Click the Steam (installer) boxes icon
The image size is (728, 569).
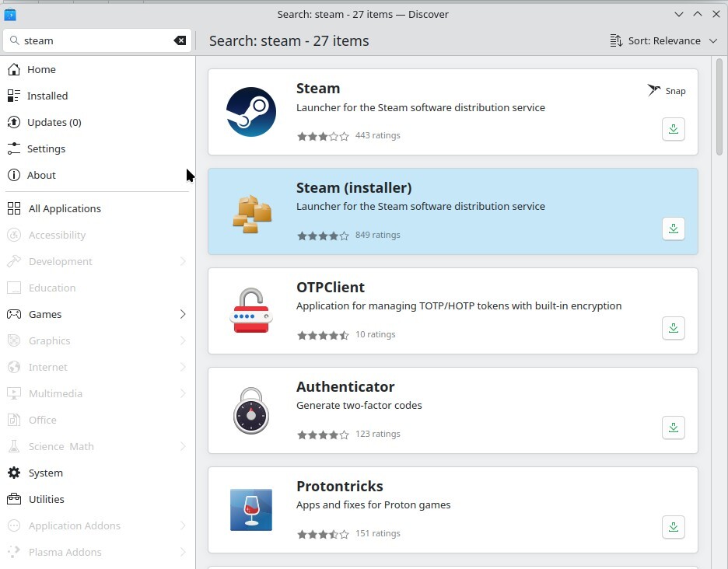point(252,213)
